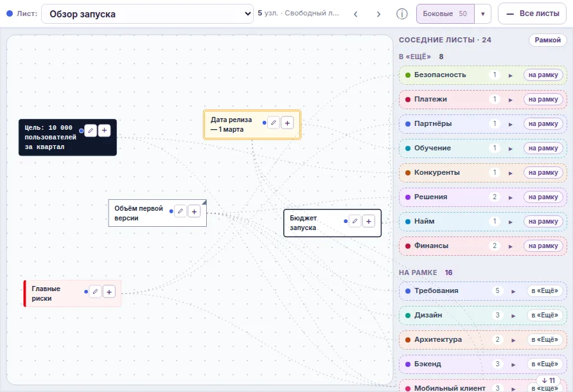The height and width of the screenshot is (392, 573).
Task: Click the plus icon on «Дата релиза» node
Action: click(x=288, y=123)
